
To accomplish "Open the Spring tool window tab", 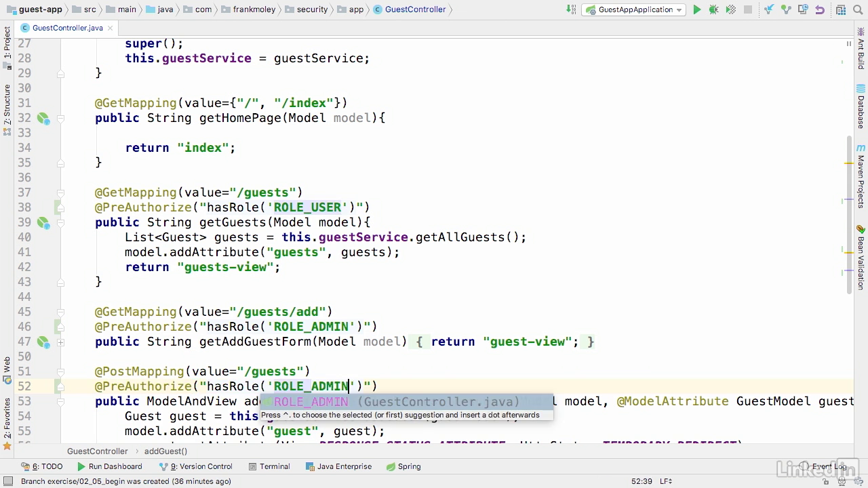I will 404,466.
